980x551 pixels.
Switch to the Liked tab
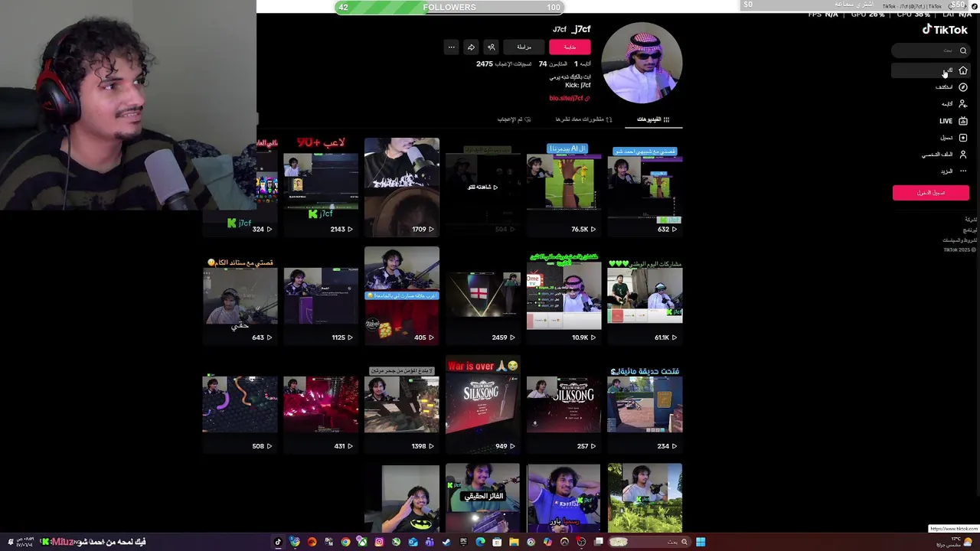514,119
